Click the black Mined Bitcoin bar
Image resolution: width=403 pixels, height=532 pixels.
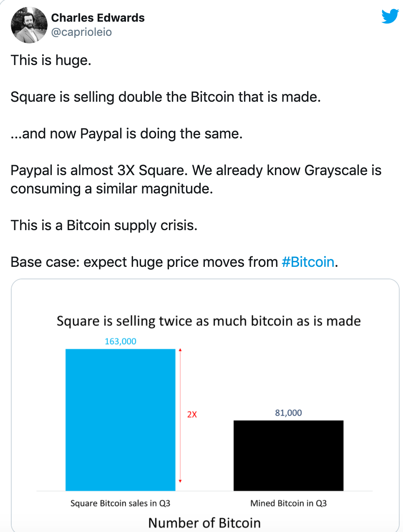288,456
